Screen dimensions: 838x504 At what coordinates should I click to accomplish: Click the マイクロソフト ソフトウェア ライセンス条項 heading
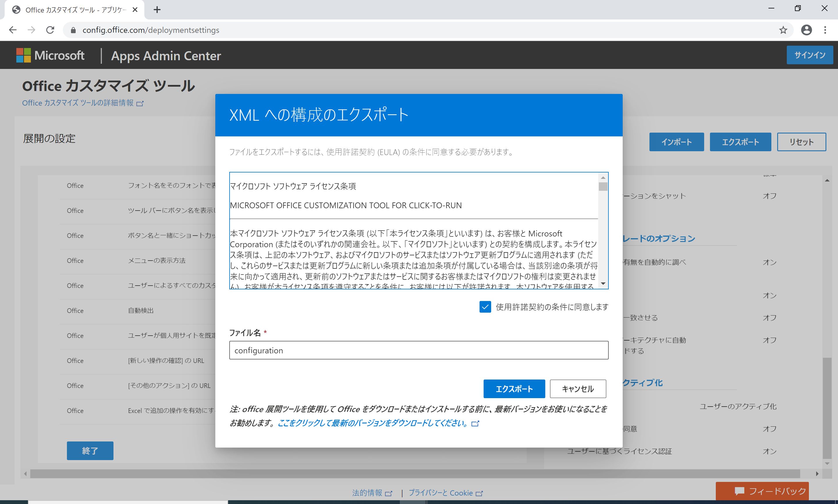click(x=293, y=186)
